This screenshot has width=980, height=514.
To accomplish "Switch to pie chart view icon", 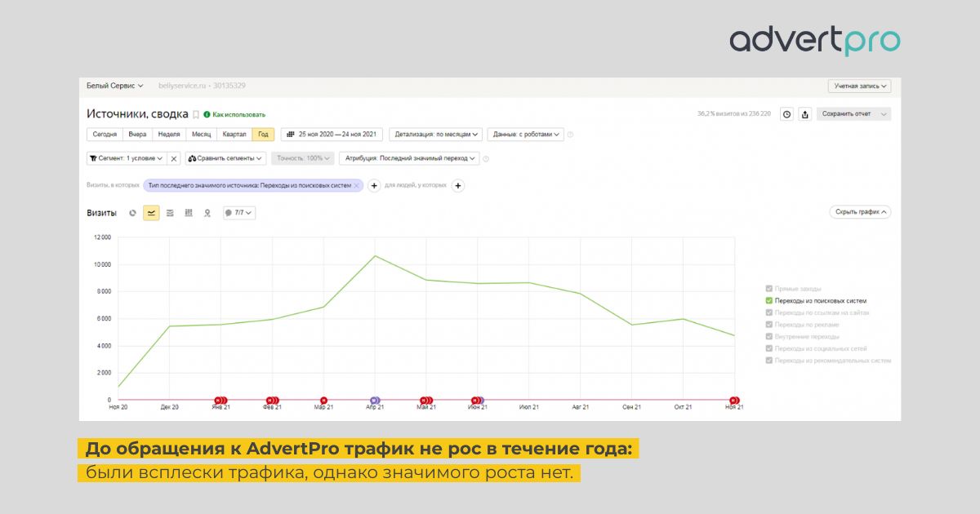I will 133,213.
